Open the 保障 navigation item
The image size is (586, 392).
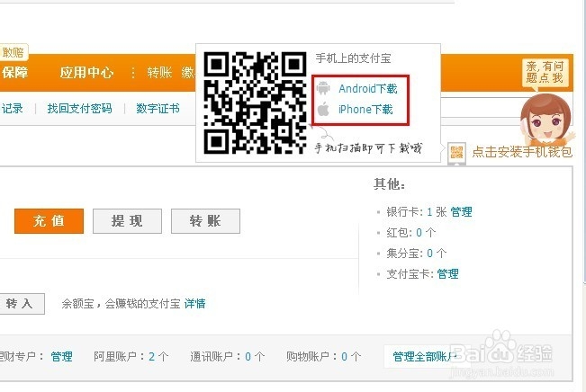pos(14,73)
